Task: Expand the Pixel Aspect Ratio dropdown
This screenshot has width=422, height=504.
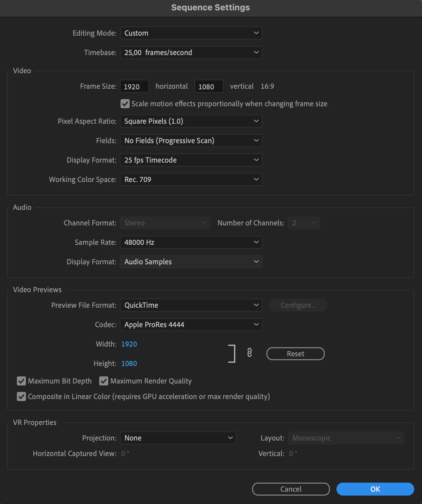Action: tap(191, 121)
